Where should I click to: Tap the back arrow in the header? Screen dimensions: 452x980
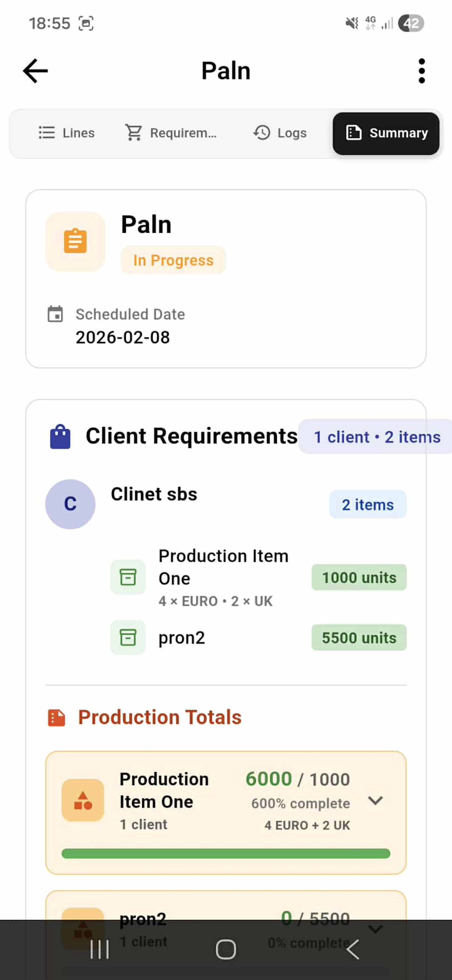tap(35, 71)
